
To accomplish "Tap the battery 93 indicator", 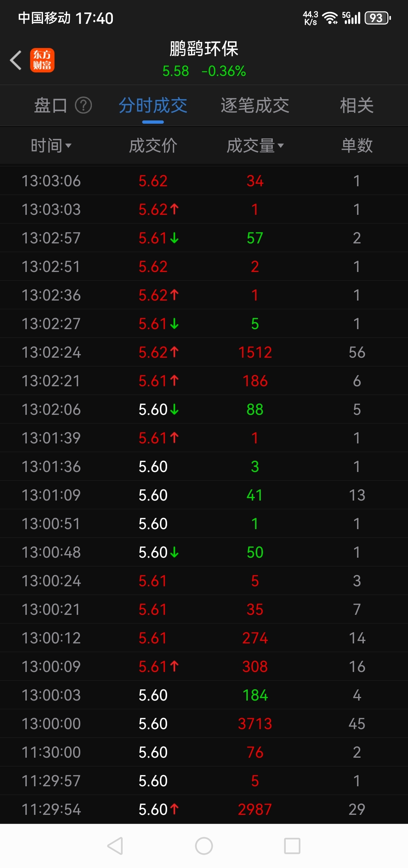I will (x=378, y=18).
